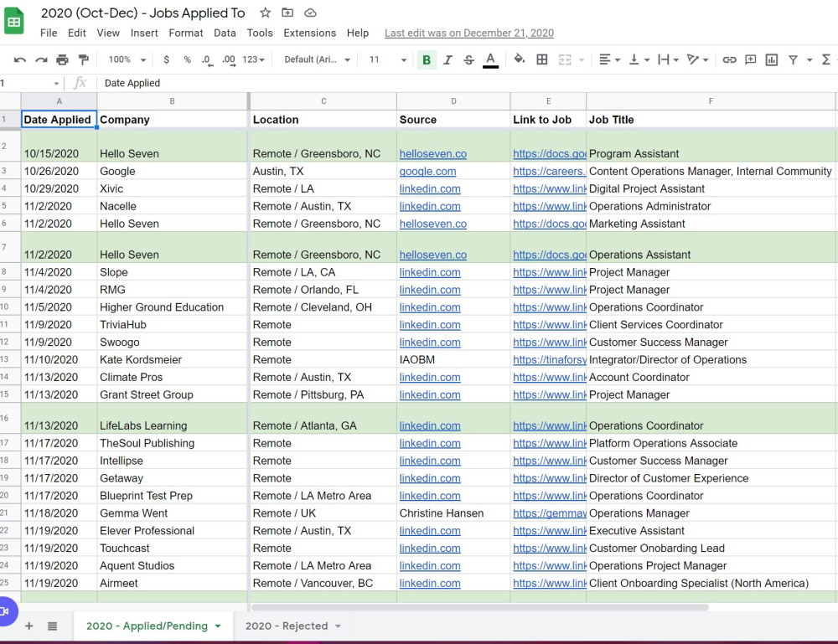
Task: Format as currency with dollar icon
Action: pyautogui.click(x=166, y=59)
